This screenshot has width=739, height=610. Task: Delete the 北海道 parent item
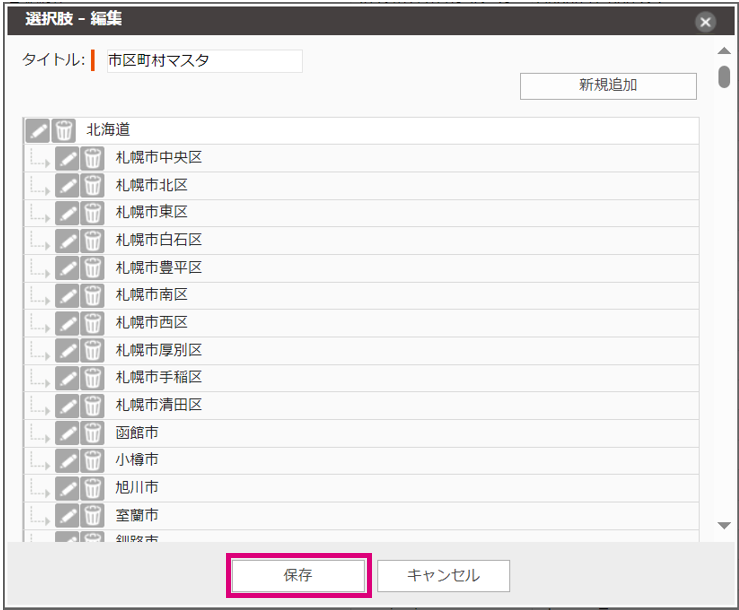(63, 131)
